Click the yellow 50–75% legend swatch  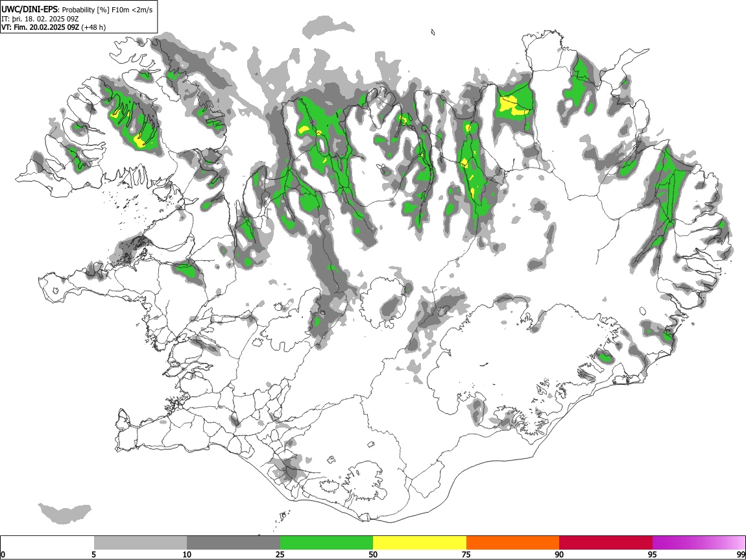[x=420, y=542]
